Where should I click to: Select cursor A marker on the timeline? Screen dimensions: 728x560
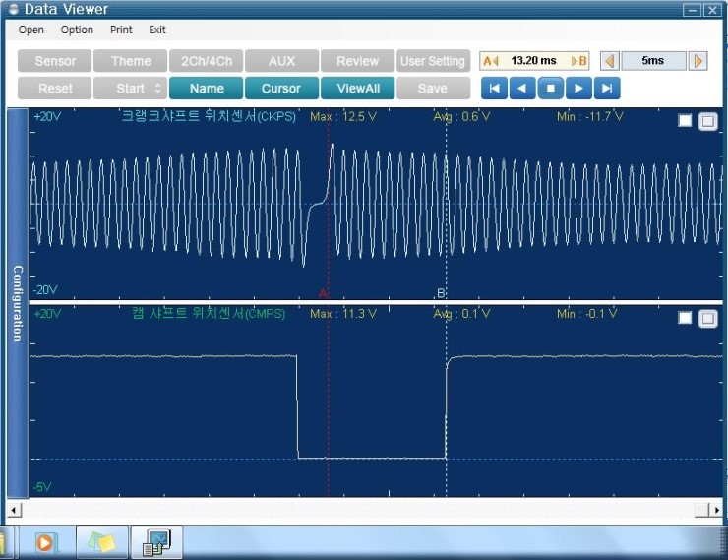(324, 293)
